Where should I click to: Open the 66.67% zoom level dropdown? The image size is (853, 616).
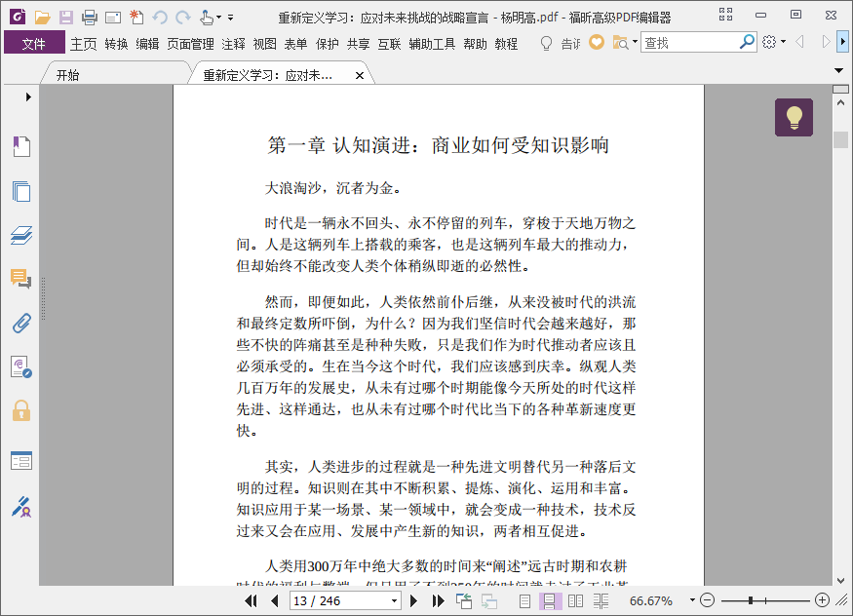(x=692, y=600)
